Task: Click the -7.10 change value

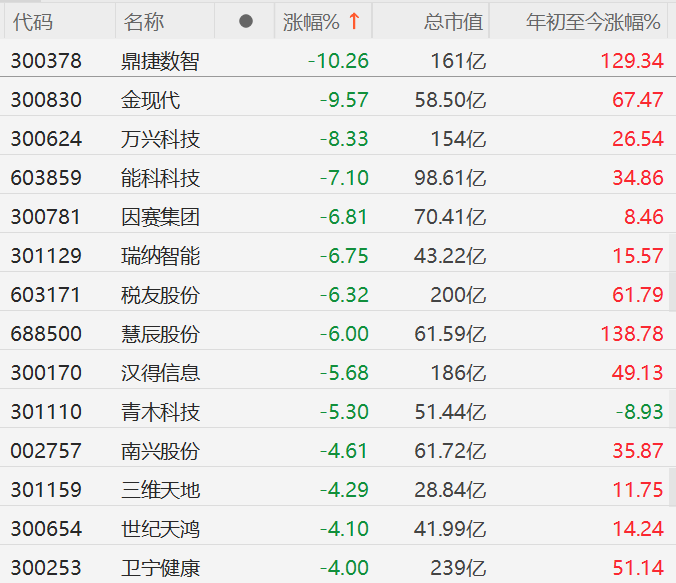Action: click(344, 178)
